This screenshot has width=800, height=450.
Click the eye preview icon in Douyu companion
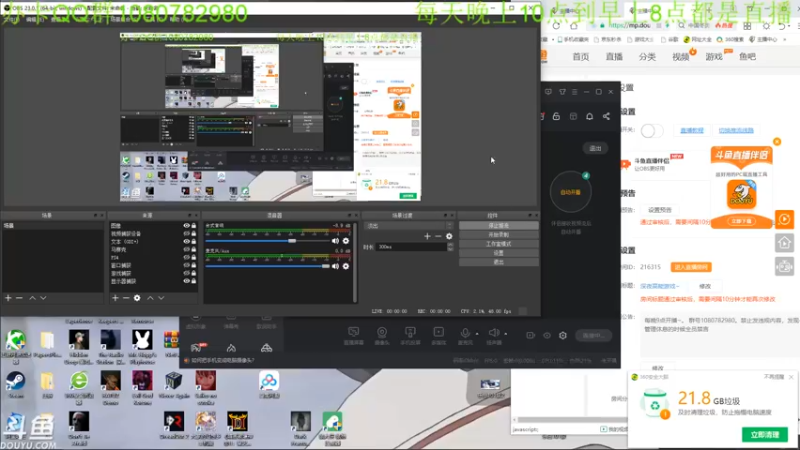546,335
